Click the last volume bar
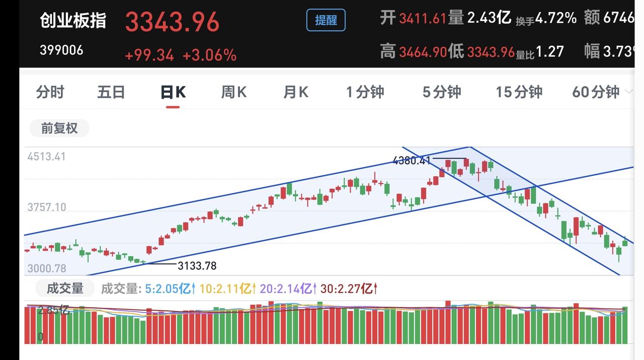The width and height of the screenshot is (644, 360). (x=625, y=325)
